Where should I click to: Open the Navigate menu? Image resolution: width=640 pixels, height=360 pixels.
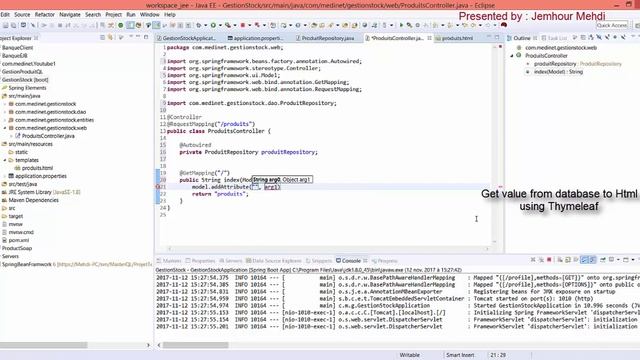tap(70, 14)
